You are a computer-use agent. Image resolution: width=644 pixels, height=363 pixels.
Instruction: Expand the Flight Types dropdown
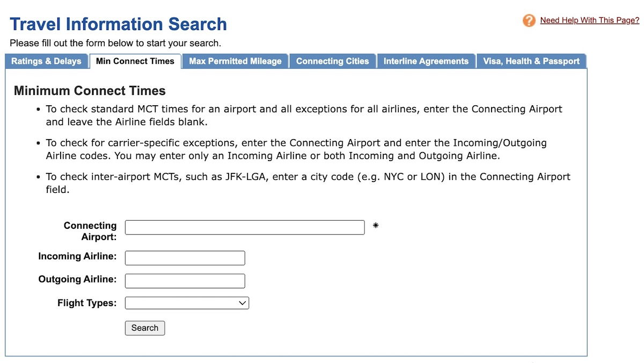click(x=187, y=303)
